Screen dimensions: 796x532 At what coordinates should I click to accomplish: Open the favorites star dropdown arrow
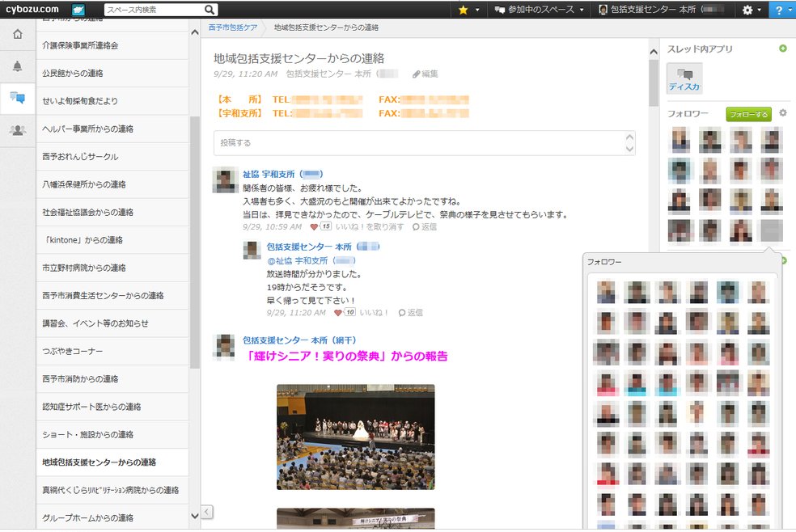tap(477, 10)
